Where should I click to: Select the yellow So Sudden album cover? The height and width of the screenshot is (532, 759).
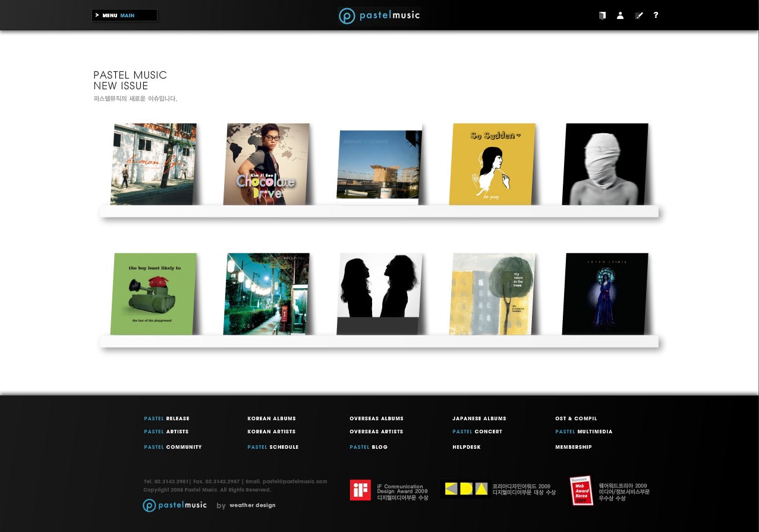tap(492, 164)
